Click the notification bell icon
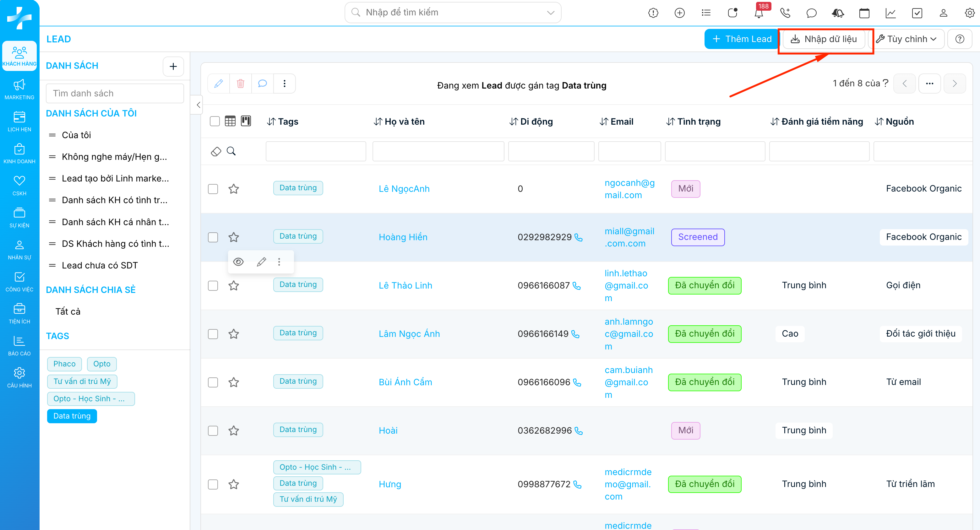980x530 pixels. (759, 13)
